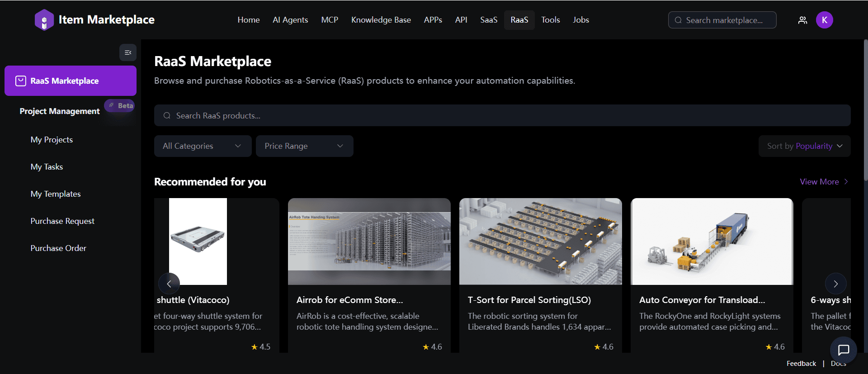Open Purchase Order in sidebar
The height and width of the screenshot is (374, 868).
tap(58, 248)
